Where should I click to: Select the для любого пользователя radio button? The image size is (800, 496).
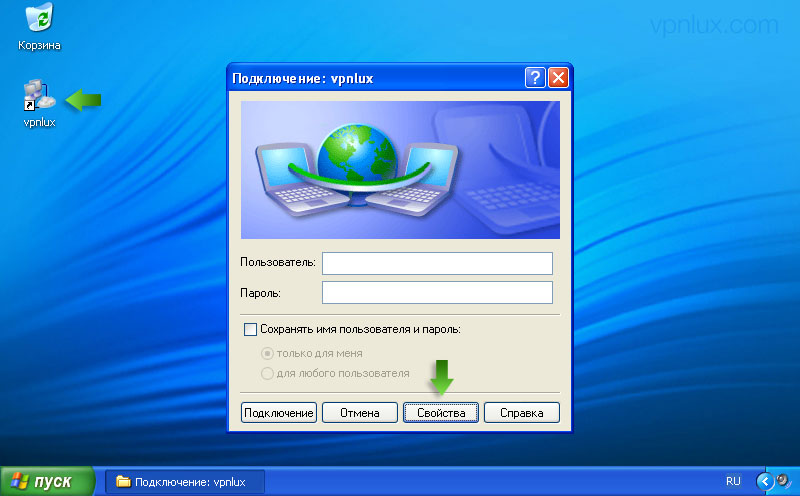click(x=267, y=373)
